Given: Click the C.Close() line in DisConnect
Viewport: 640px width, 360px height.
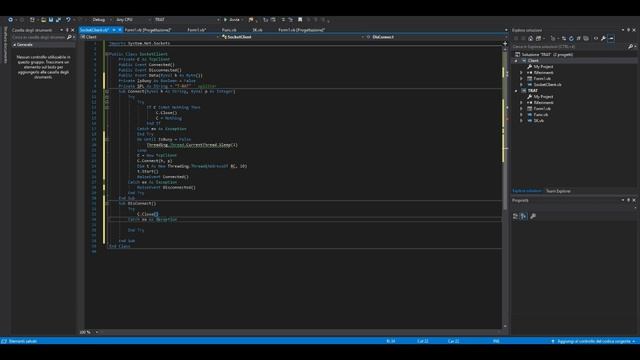Looking at the screenshot, I should (147, 214).
